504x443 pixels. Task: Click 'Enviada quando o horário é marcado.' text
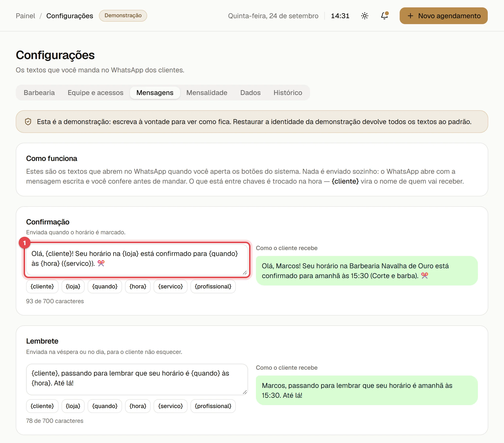76,232
